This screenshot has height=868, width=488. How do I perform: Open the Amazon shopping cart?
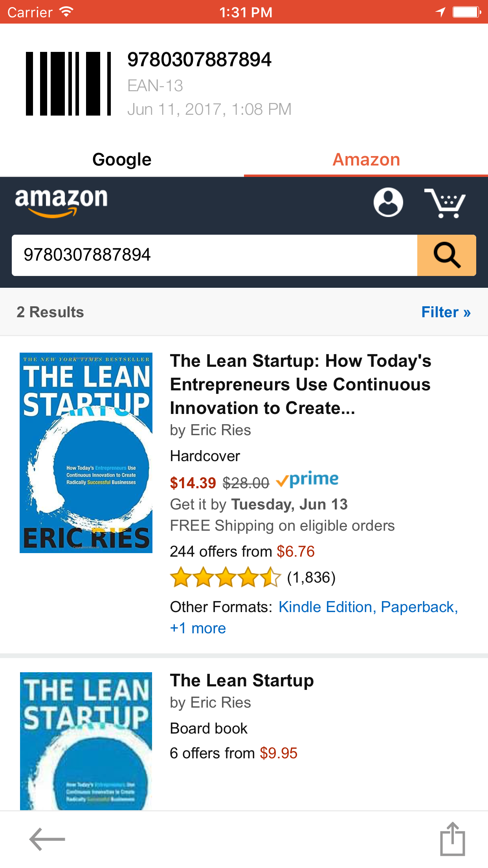[x=445, y=203]
